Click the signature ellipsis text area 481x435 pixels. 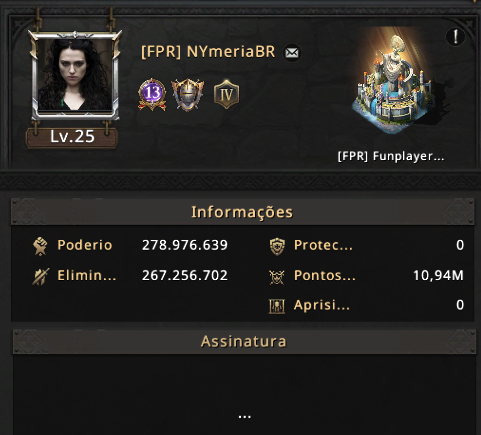(x=244, y=394)
